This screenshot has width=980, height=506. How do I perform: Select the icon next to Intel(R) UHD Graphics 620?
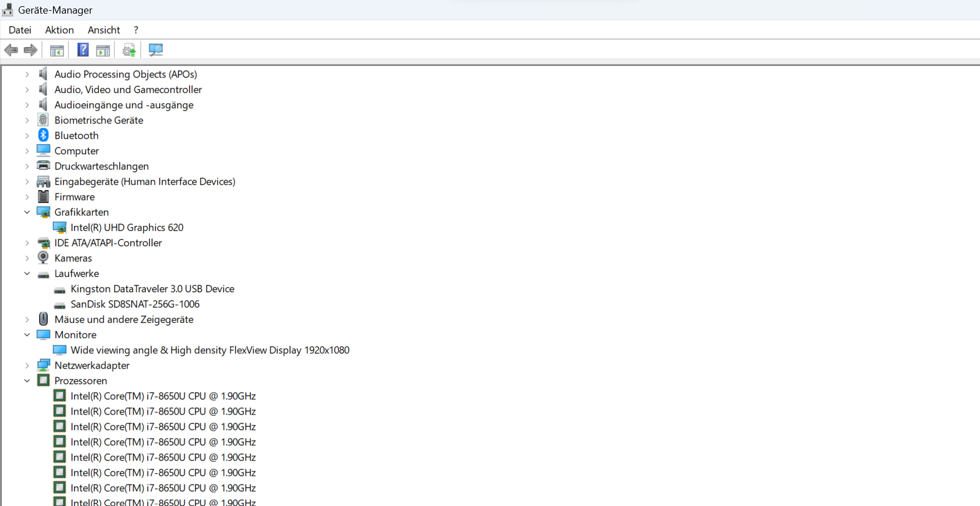coord(60,227)
